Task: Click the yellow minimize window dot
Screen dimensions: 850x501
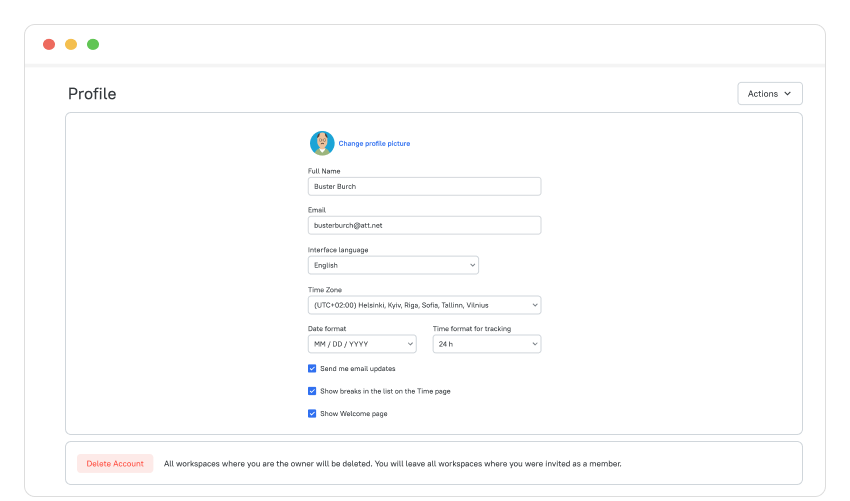Action: tap(71, 44)
